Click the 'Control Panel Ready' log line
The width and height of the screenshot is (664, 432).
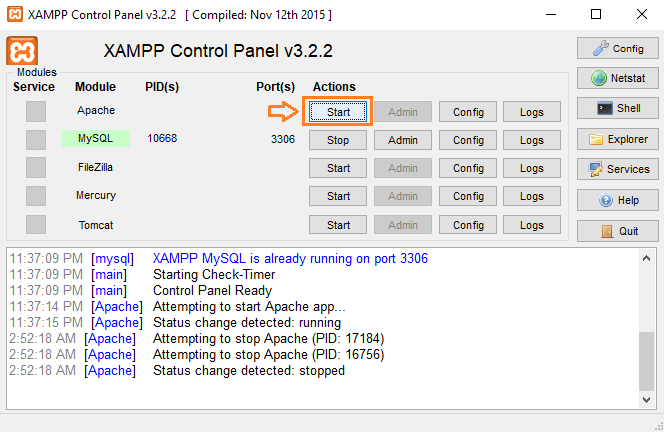(212, 291)
